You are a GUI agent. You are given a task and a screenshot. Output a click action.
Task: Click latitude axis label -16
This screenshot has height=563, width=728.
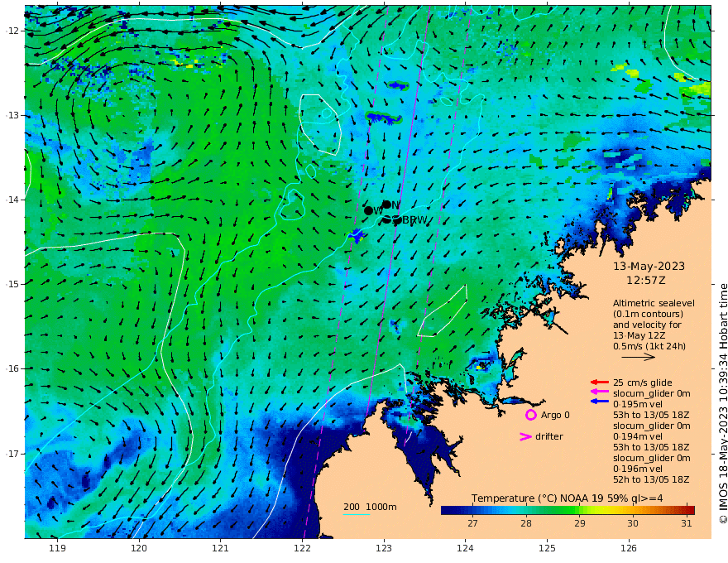point(12,368)
